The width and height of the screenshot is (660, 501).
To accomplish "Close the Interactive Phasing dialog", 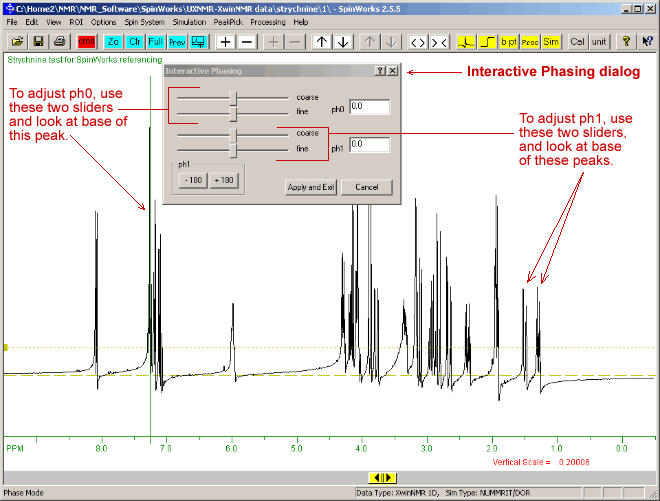I will pos(392,71).
